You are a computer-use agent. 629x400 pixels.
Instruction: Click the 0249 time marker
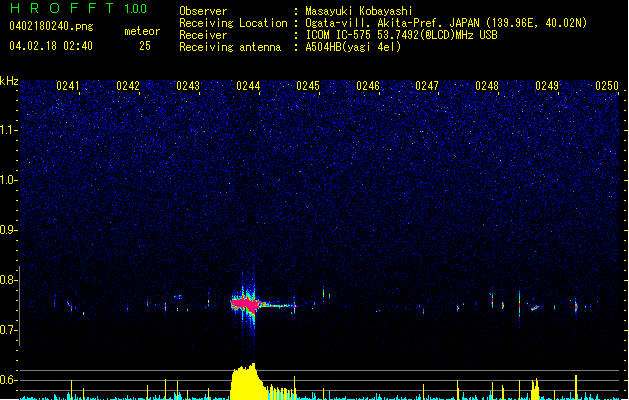[x=547, y=86]
